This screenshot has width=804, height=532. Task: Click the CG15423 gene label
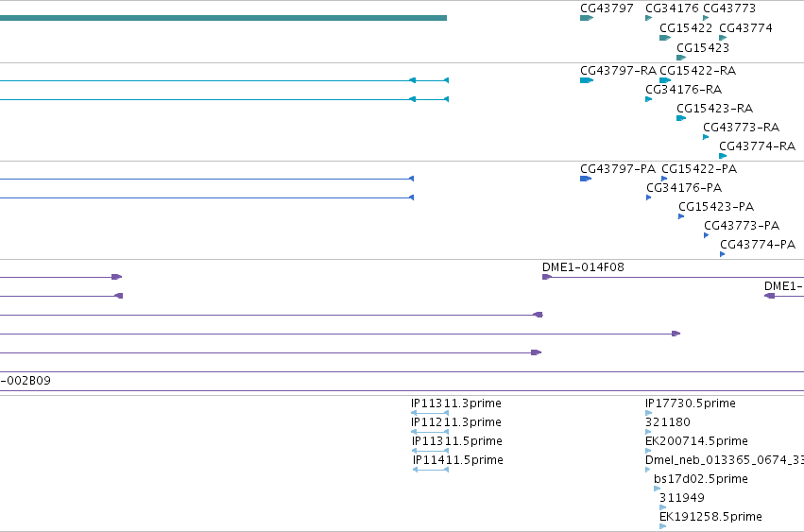(x=703, y=47)
